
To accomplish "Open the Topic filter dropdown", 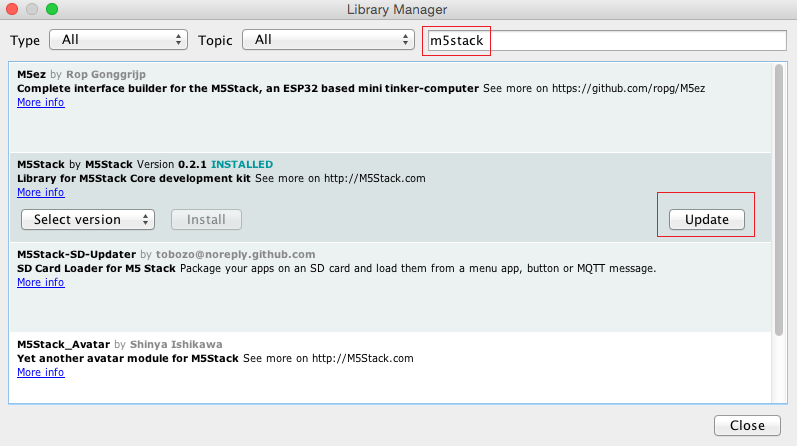I will 328,40.
